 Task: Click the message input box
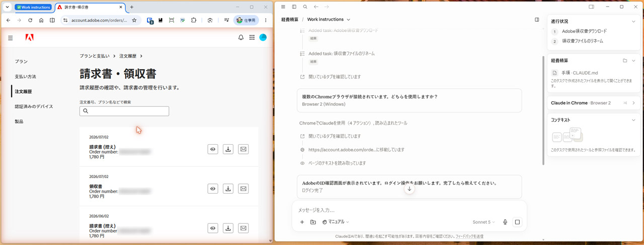[409, 210]
